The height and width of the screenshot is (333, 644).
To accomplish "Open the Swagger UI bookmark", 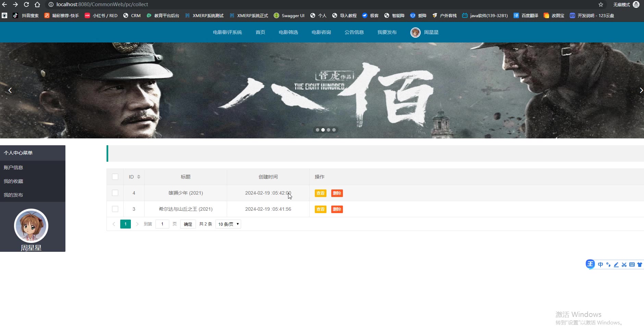I will coord(289,15).
